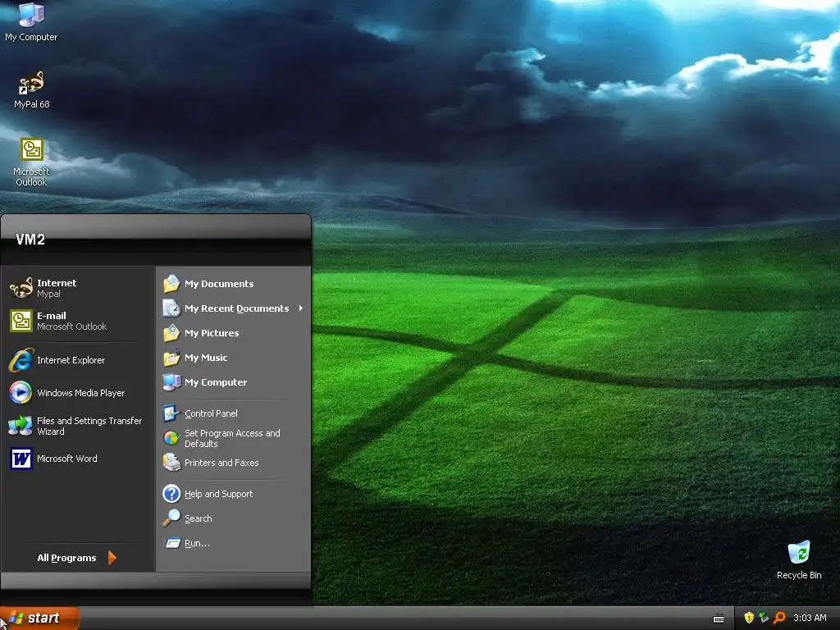
Task: Click the VM2 user name header
Action: tap(30, 240)
